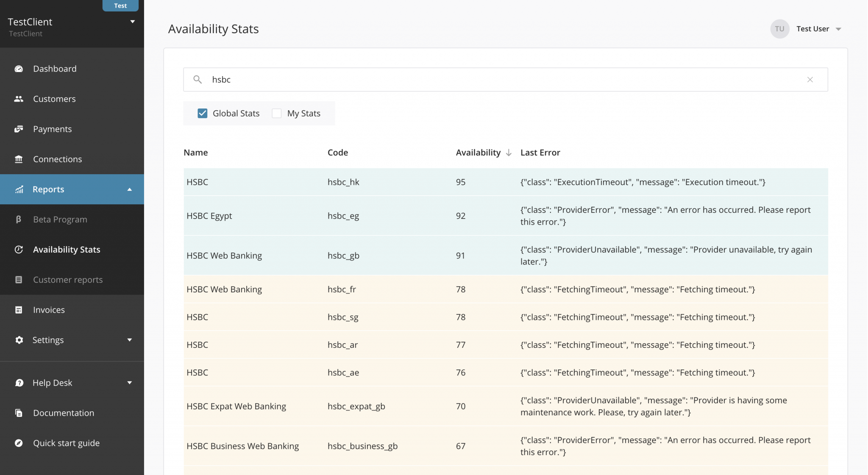
Task: Open the Quick start guide
Action: 66,442
